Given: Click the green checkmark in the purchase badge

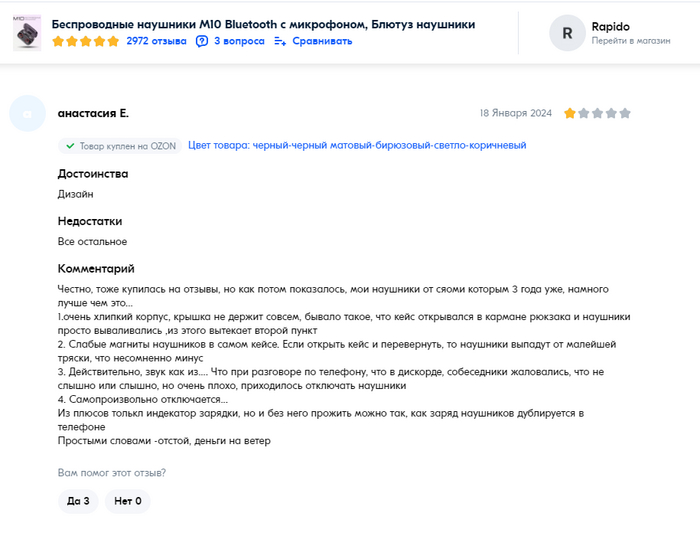Looking at the screenshot, I should tap(70, 146).
